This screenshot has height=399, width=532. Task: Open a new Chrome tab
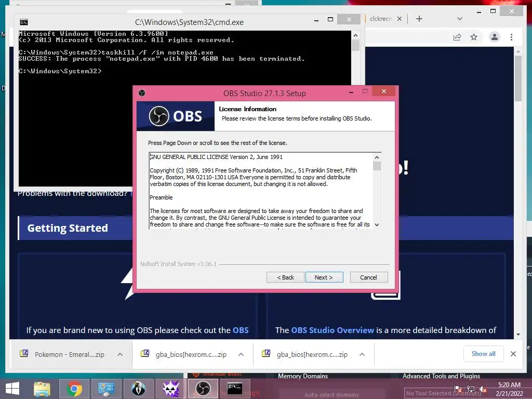(419, 19)
